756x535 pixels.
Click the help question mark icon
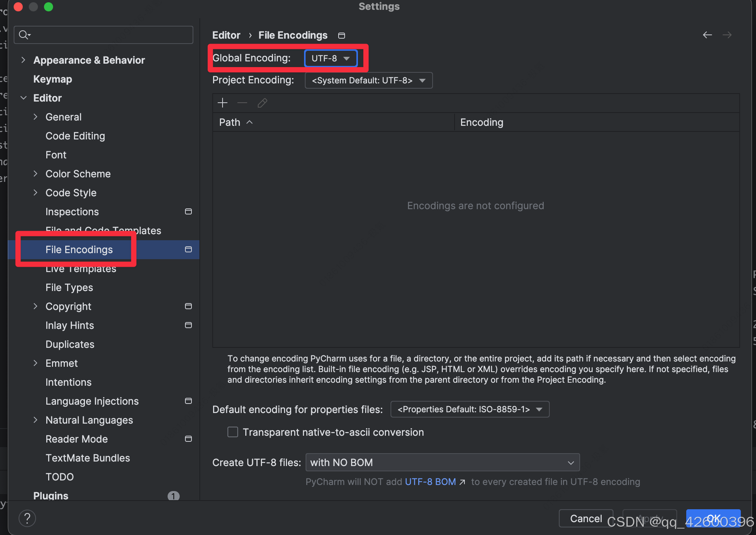pyautogui.click(x=27, y=518)
